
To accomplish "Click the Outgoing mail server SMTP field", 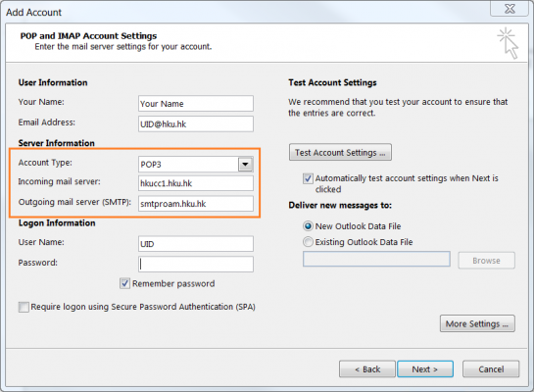I will click(196, 204).
